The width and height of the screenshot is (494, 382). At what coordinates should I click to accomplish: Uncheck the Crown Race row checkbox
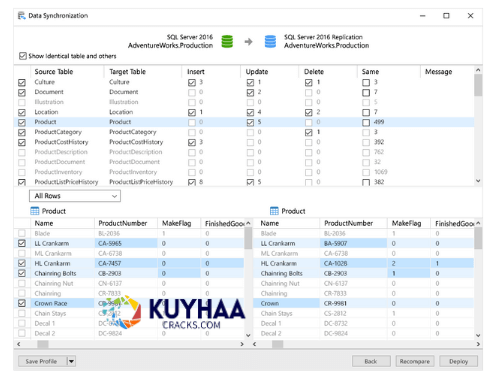coord(22,303)
